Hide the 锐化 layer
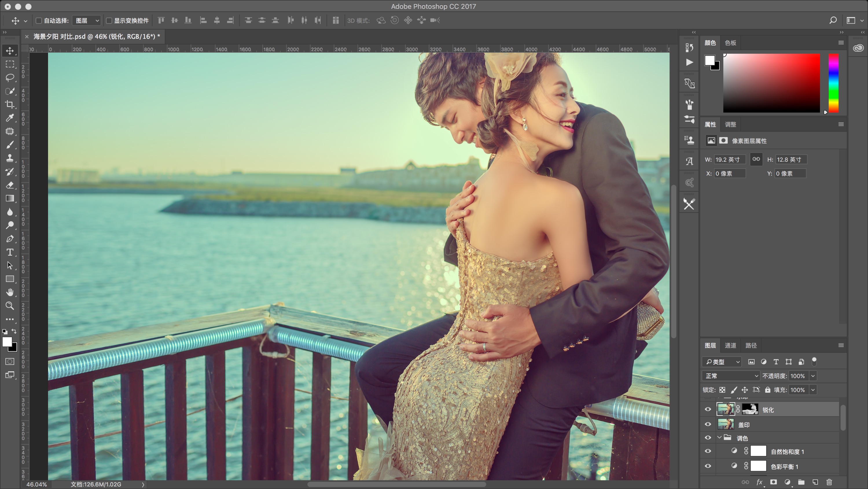868x489 pixels. [708, 409]
